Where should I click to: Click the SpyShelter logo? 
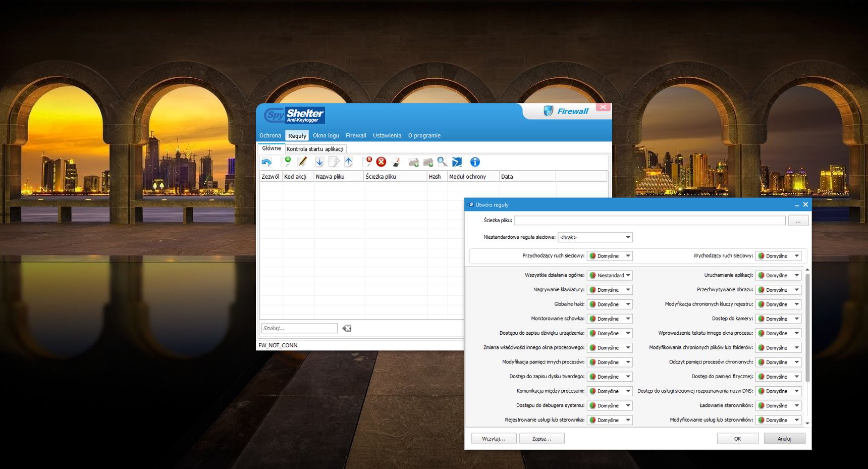(x=294, y=115)
